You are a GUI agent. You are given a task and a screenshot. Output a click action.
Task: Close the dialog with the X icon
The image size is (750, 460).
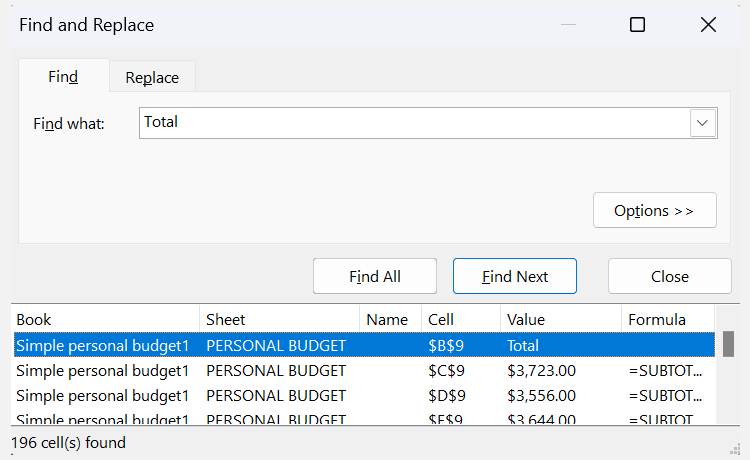click(708, 25)
